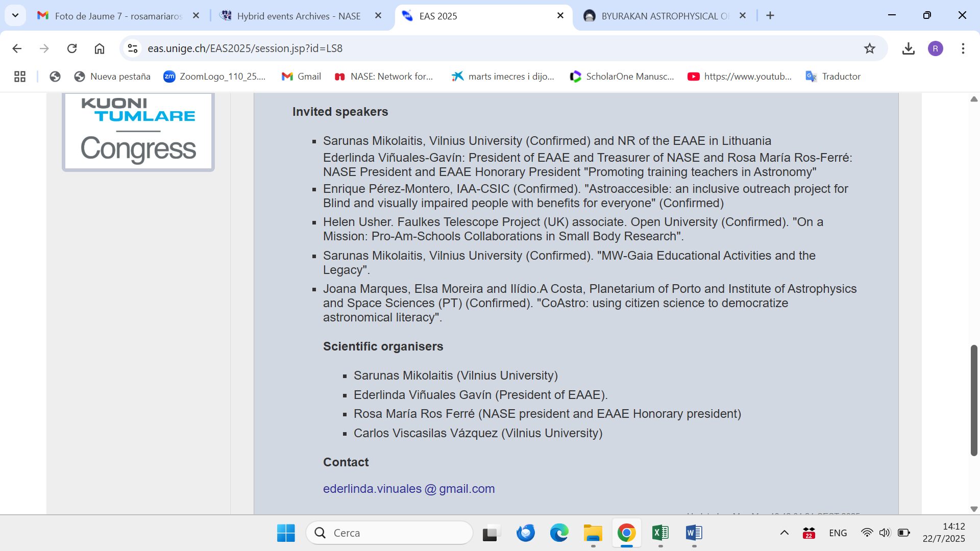Click the Kuoni Tumlare Congress logo
The height and width of the screenshot is (551, 980).
138,131
